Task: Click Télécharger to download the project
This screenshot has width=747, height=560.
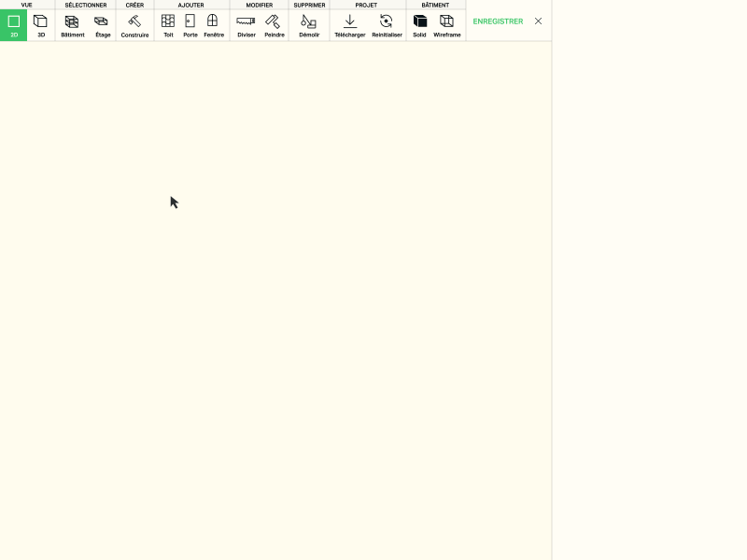Action: 349,25
